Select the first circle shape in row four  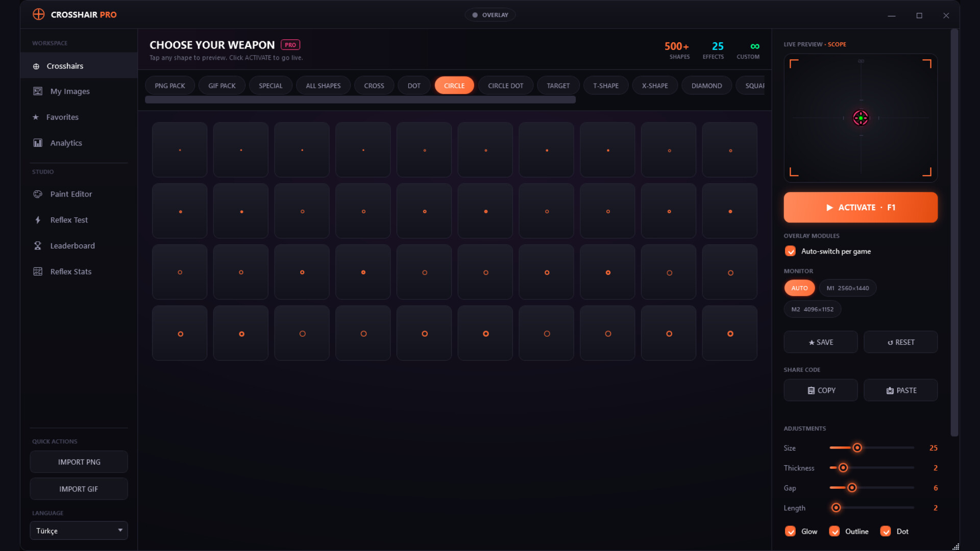coord(180,334)
